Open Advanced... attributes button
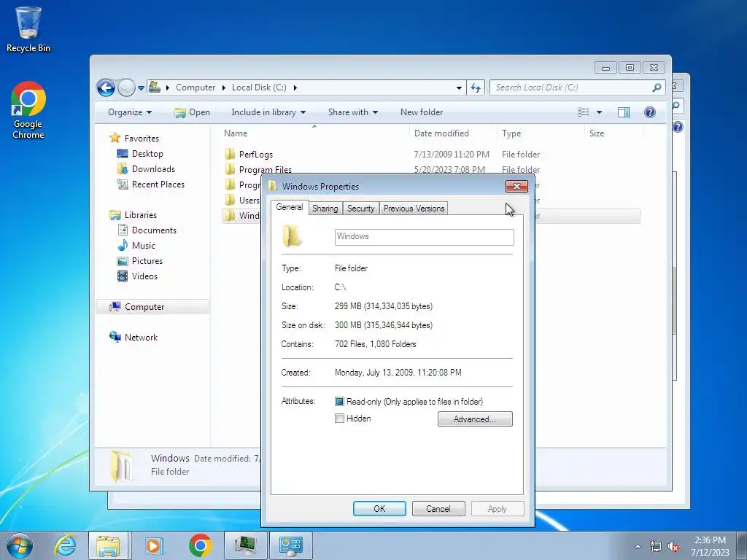Screen dimensions: 747x560 pos(475,419)
